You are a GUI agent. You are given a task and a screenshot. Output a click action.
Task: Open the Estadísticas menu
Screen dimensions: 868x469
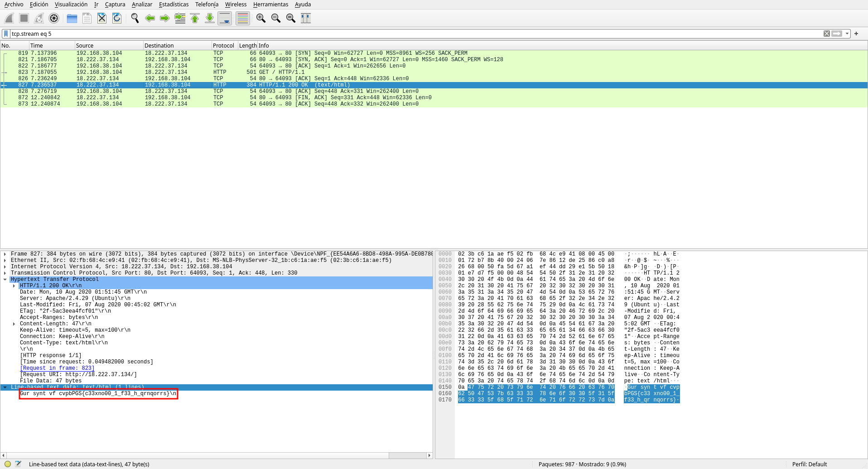pyautogui.click(x=175, y=4)
